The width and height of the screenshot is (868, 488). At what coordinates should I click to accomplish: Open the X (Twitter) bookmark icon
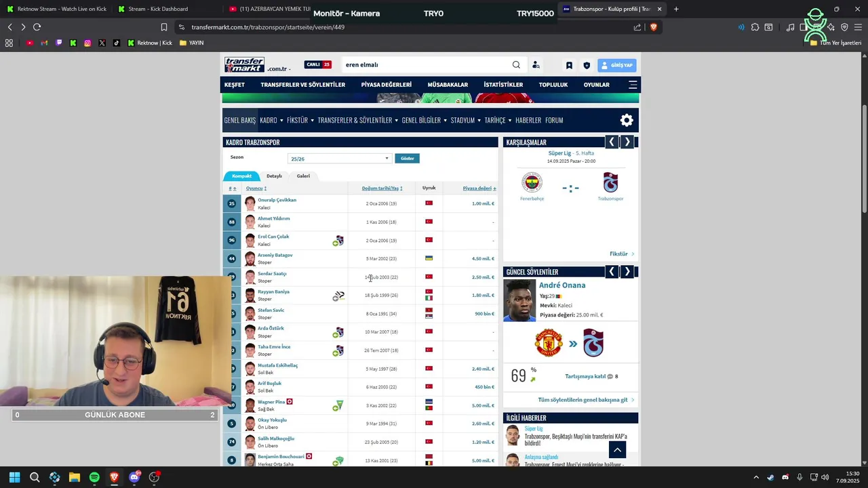[102, 43]
